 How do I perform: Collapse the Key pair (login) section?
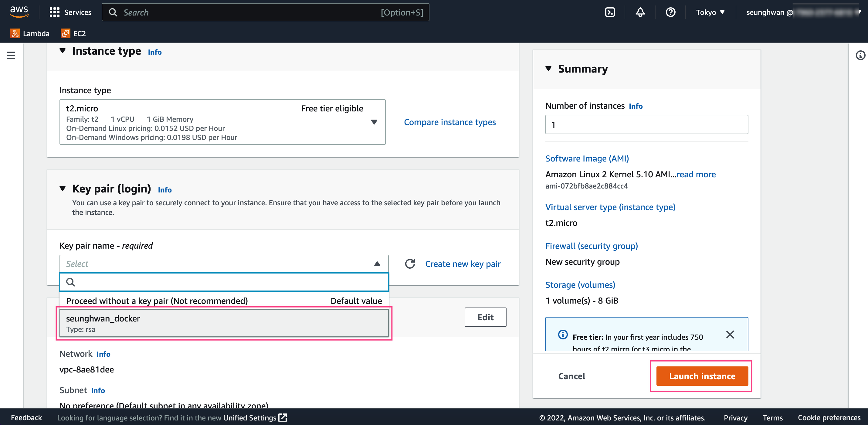point(63,189)
